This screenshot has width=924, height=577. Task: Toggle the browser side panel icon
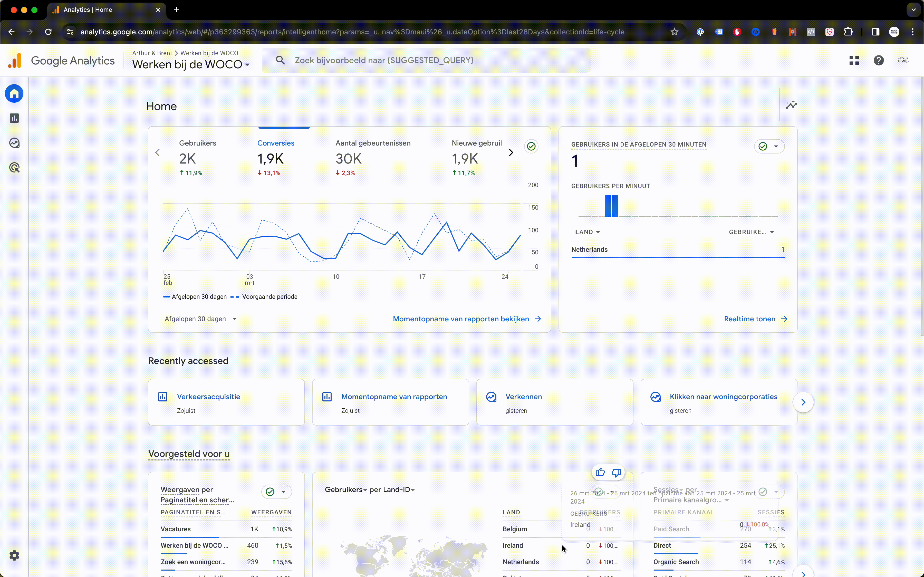[x=875, y=32]
